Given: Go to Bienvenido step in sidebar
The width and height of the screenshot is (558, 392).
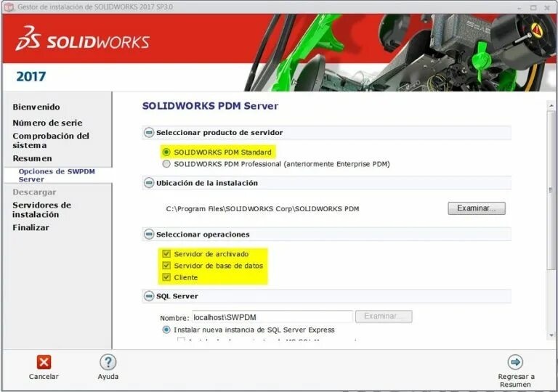Looking at the screenshot, I should click(36, 107).
